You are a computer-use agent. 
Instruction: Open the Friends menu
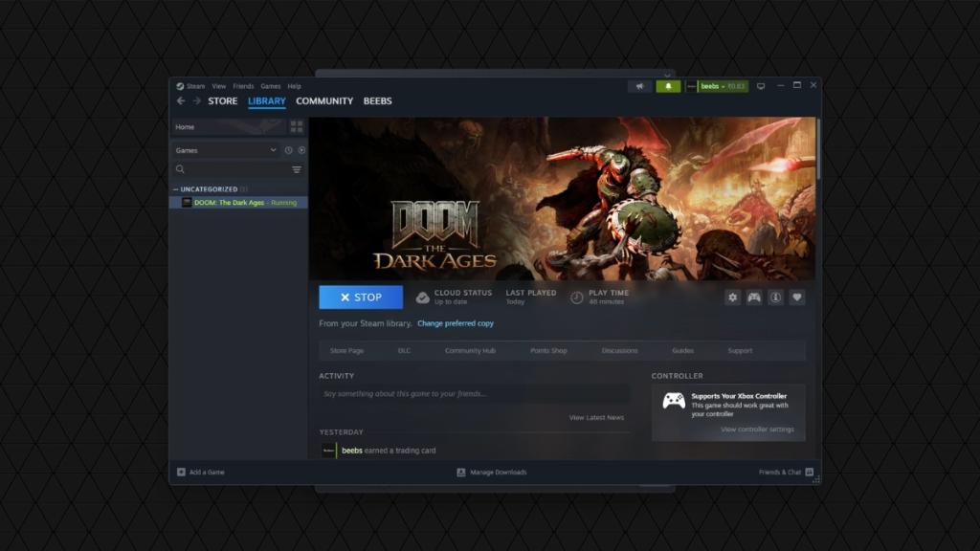pyautogui.click(x=243, y=85)
